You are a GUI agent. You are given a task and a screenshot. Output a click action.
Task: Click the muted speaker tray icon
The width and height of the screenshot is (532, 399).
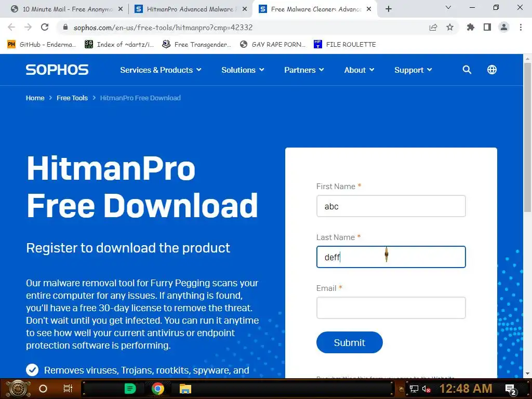pos(426,389)
